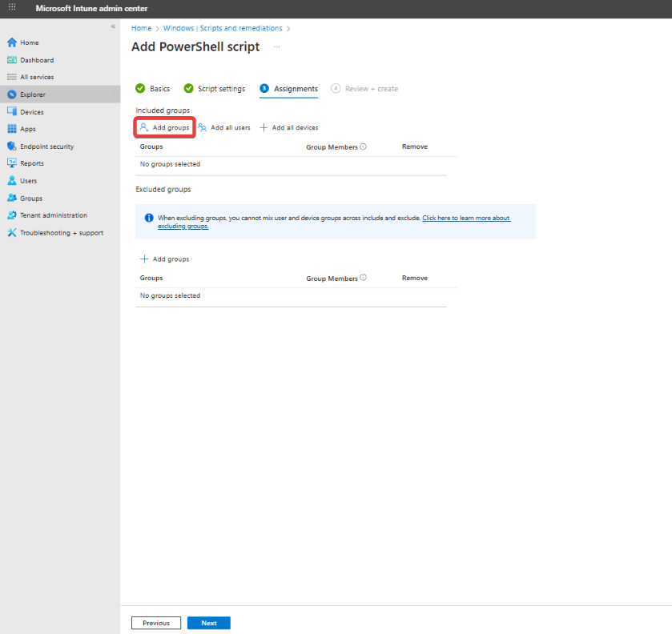672x634 pixels.
Task: Open Troubleshooting + support wrench icon
Action: pyautogui.click(x=12, y=233)
